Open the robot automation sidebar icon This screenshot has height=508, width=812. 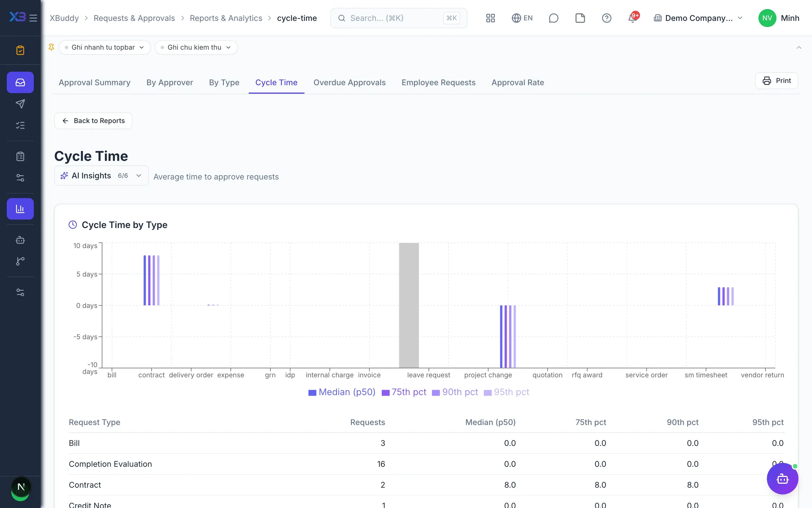click(20, 240)
